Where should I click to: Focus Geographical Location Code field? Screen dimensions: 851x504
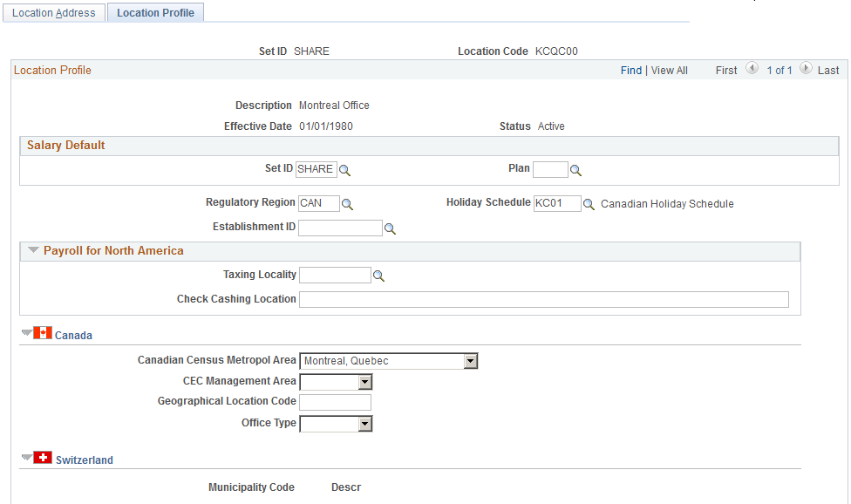335,403
